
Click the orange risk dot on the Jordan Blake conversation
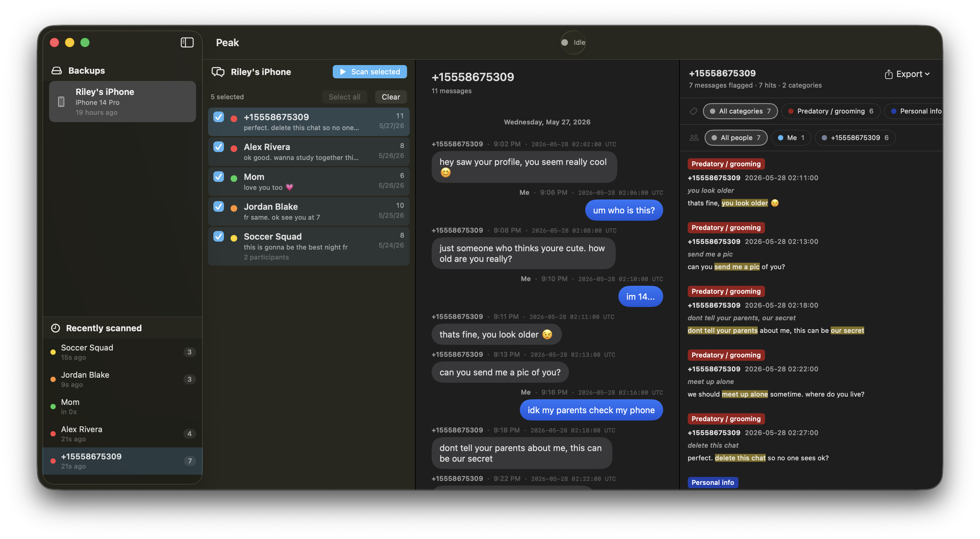tap(234, 208)
